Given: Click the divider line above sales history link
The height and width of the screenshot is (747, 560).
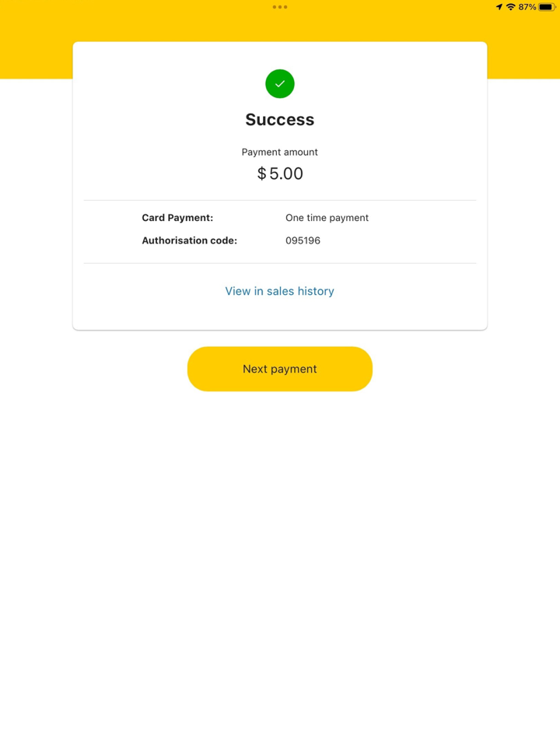Looking at the screenshot, I should tap(280, 264).
